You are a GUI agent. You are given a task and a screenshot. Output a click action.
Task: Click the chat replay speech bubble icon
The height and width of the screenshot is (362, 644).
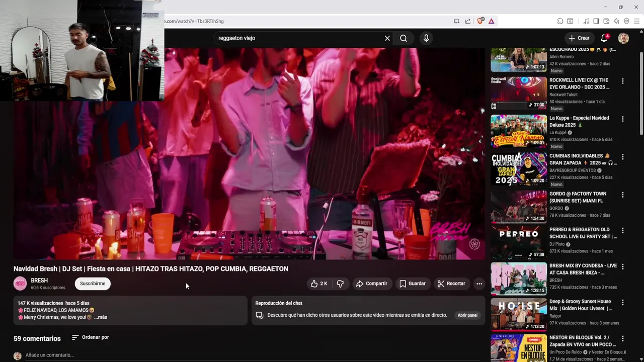pyautogui.click(x=260, y=315)
